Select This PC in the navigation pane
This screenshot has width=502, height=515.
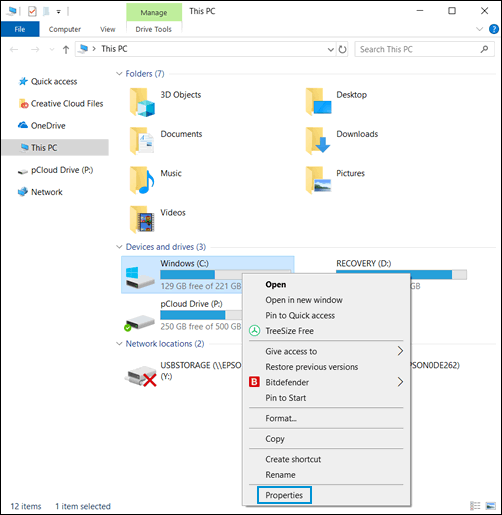pyautogui.click(x=55, y=147)
